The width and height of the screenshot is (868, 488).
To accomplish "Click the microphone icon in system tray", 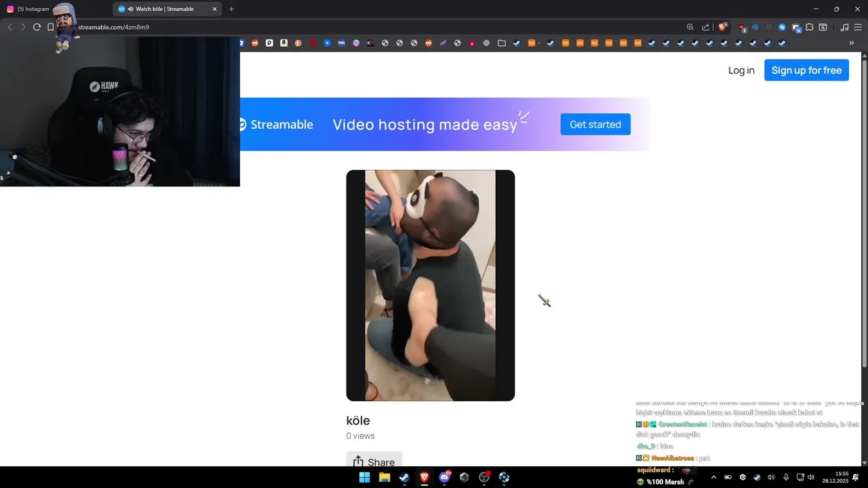I will (x=786, y=477).
